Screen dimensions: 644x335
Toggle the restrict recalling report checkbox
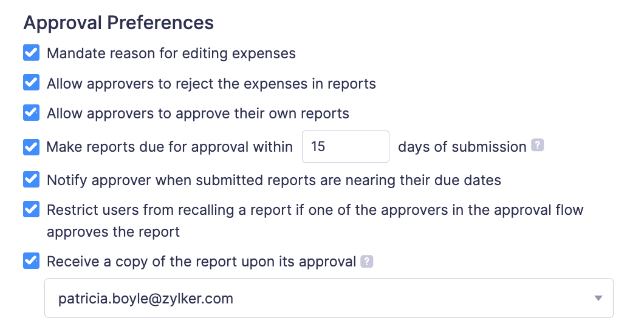coord(31,210)
